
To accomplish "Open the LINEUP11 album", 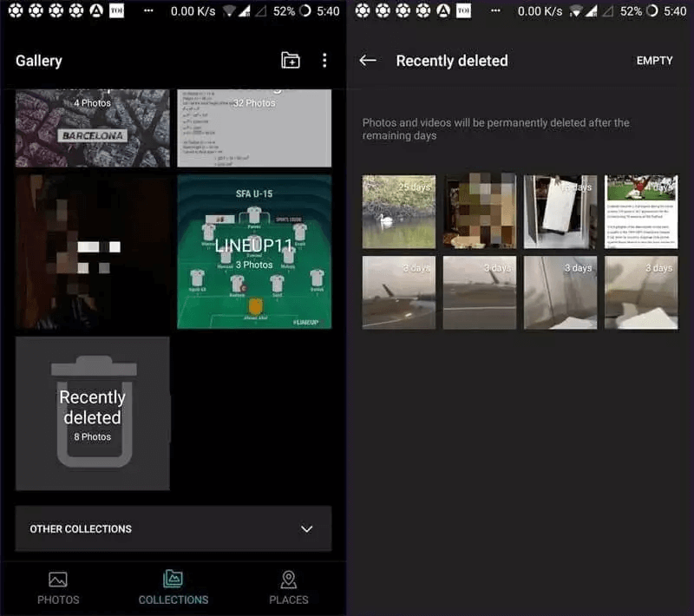I will (254, 252).
